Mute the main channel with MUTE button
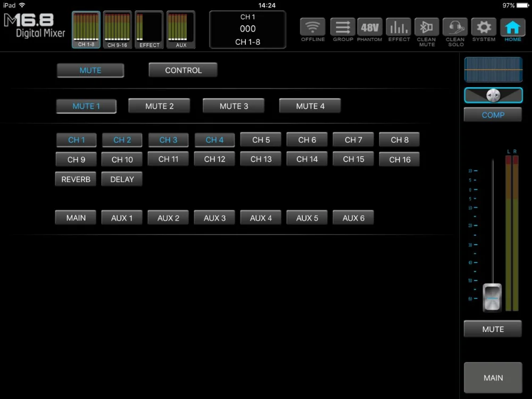Viewport: 532px width, 399px height. tap(493, 329)
